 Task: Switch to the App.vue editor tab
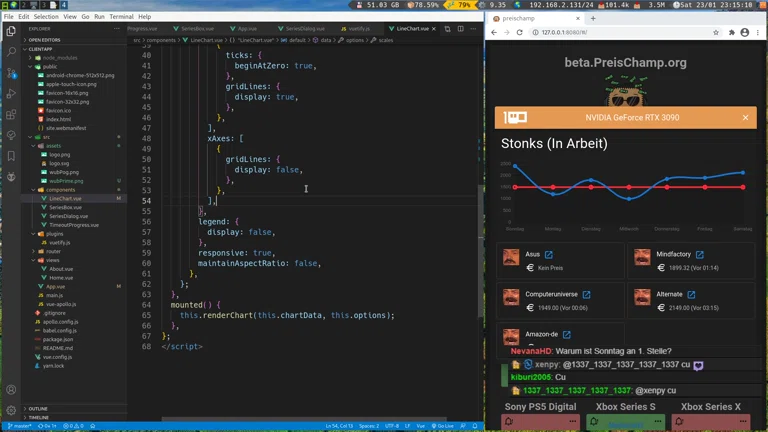click(x=246, y=29)
